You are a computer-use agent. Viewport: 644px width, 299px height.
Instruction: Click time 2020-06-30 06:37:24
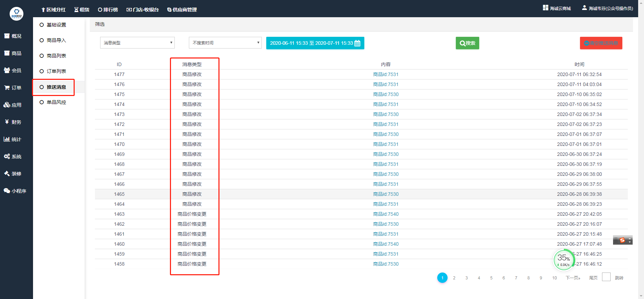tap(579, 154)
